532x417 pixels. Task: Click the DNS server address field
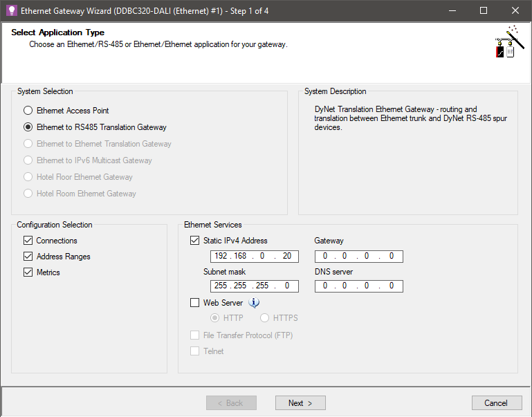[358, 286]
